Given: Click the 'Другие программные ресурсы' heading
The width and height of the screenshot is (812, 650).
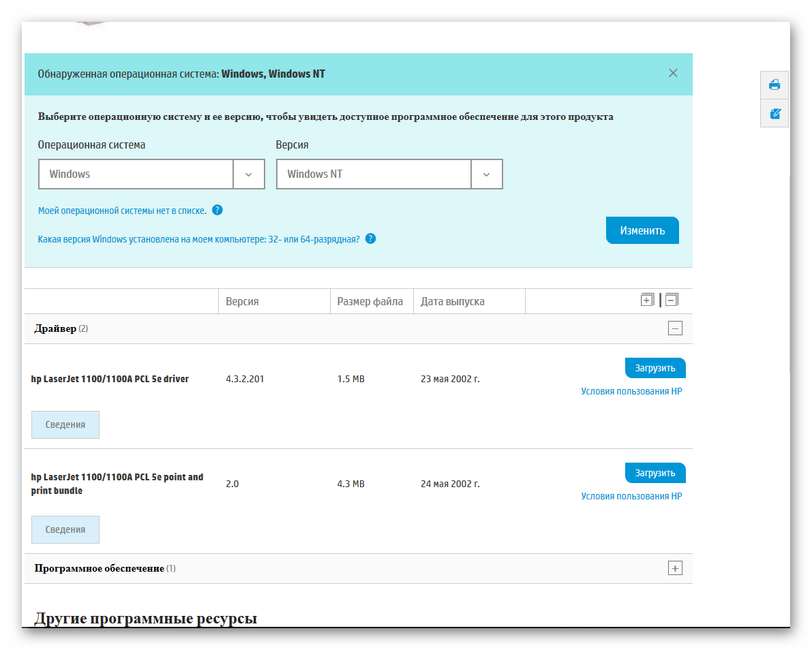Looking at the screenshot, I should [x=145, y=619].
